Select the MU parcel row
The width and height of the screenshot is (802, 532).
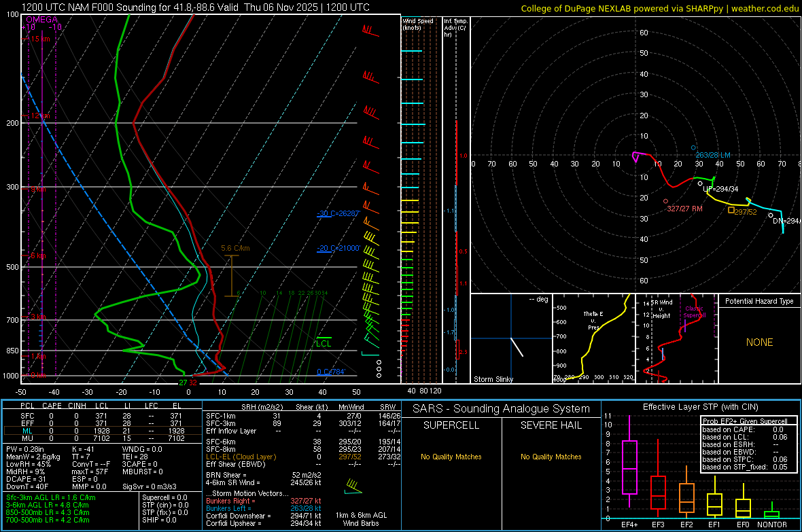pos(102,438)
